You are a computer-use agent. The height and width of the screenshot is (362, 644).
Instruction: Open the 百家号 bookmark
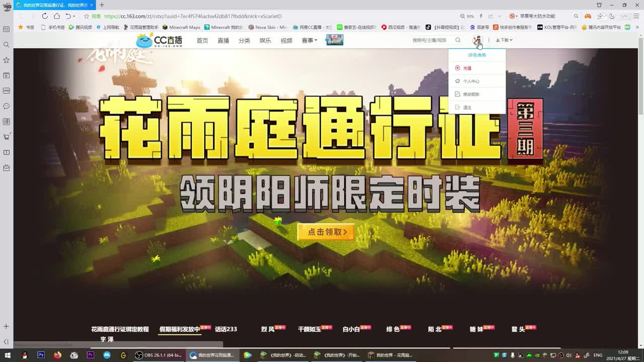[x=480, y=27]
